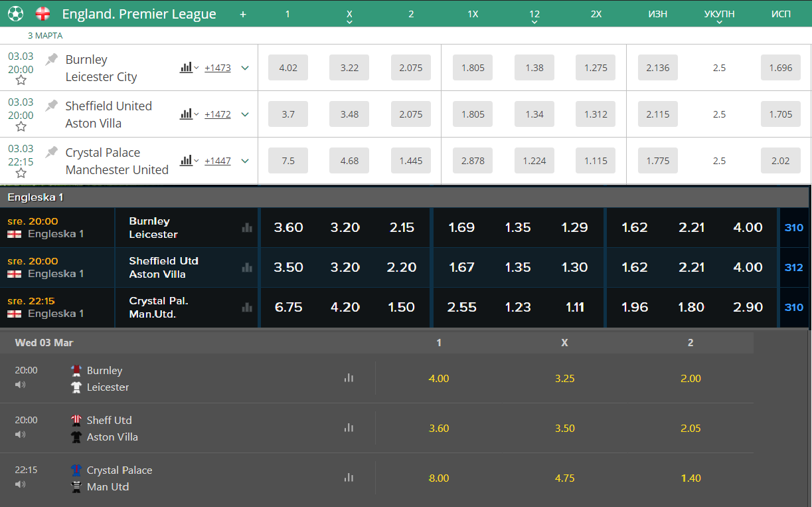Expand the Burnley vs Leicester City row chevron
The width and height of the screenshot is (812, 507).
pyautogui.click(x=245, y=68)
